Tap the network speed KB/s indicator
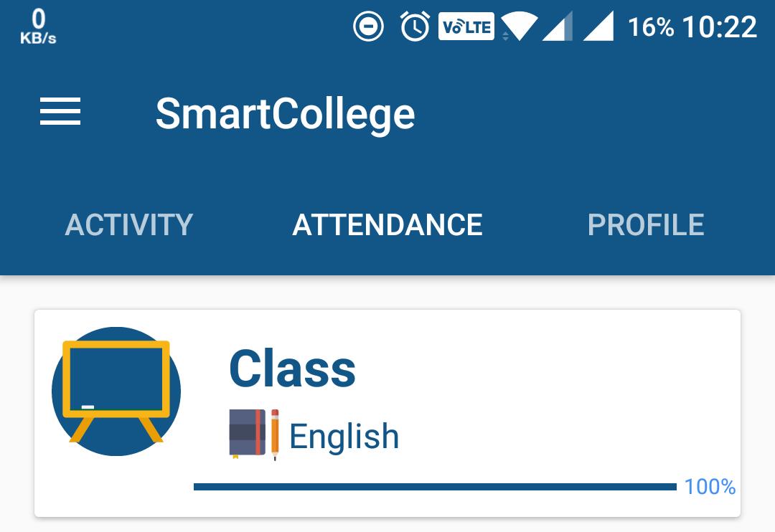775x532 pixels. [38, 27]
